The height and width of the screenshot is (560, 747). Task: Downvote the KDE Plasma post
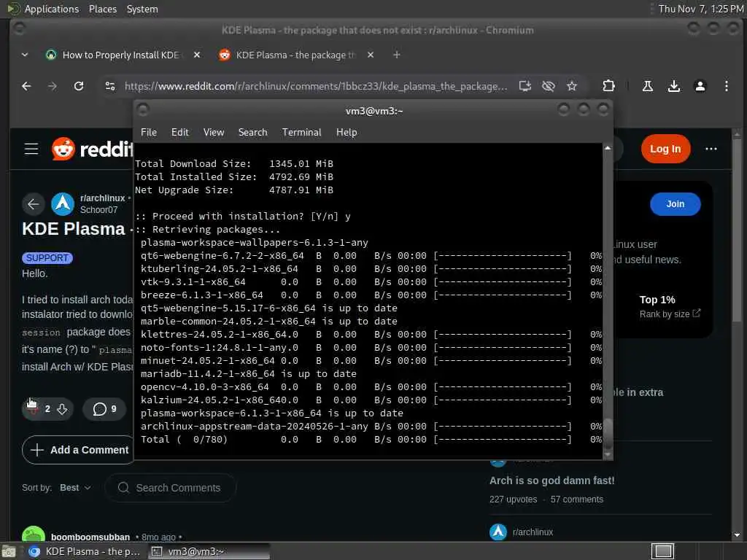point(62,409)
